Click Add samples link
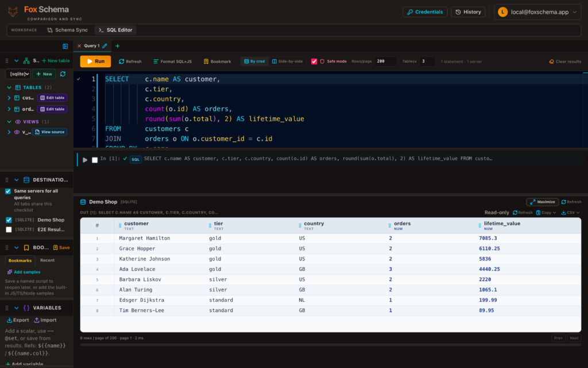This screenshot has width=588, height=368. point(24,272)
